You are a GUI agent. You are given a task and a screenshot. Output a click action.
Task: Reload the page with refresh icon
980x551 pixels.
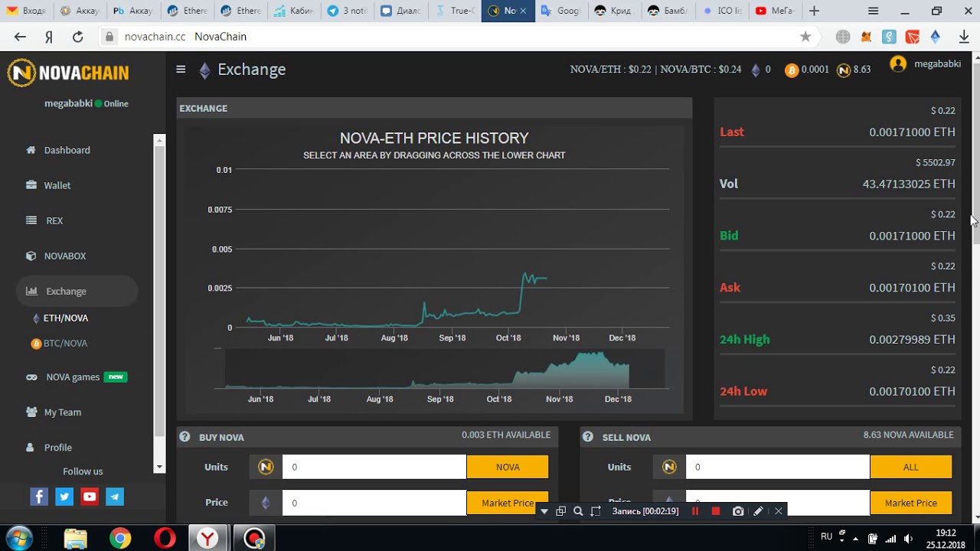point(77,37)
